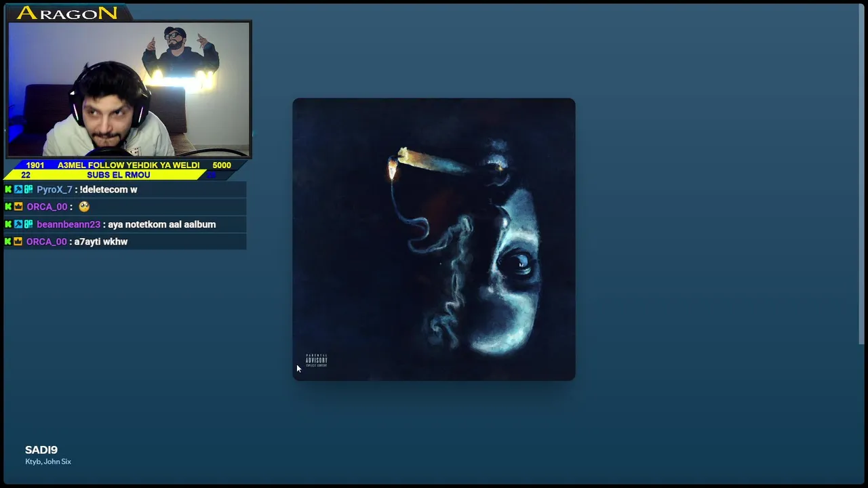Viewport: 868px width, 488px height.
Task: Click the OG badge beside beannbeann23
Action: (x=28, y=224)
